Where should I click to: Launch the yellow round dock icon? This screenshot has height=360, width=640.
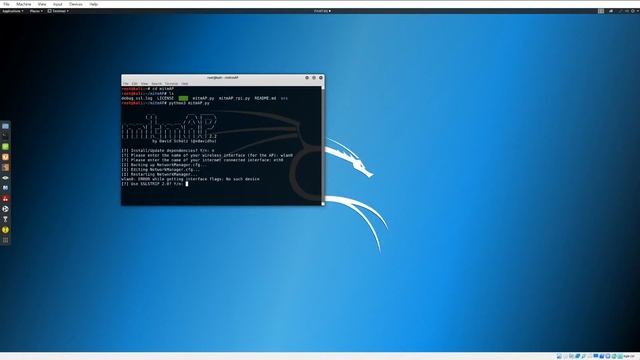click(x=5, y=230)
